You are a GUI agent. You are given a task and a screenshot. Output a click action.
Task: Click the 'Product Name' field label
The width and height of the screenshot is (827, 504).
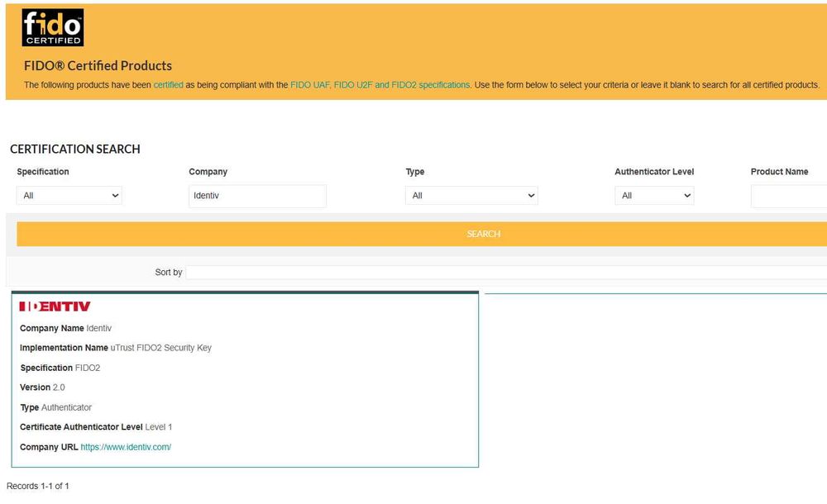pos(780,172)
